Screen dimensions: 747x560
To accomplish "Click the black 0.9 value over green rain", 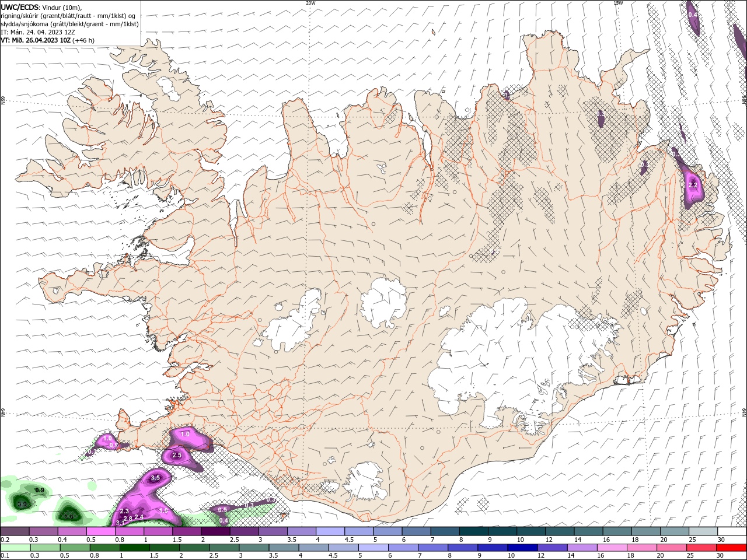I will 40,491.
